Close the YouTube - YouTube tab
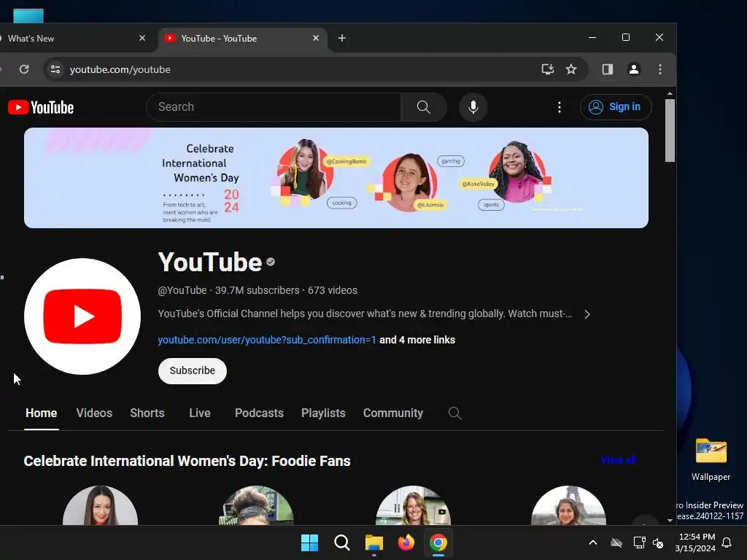 click(x=316, y=38)
